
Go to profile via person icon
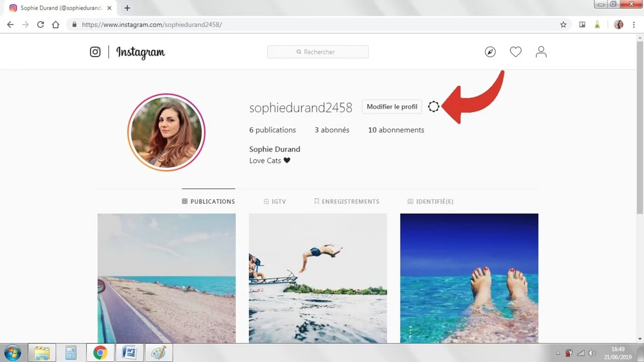tap(541, 52)
